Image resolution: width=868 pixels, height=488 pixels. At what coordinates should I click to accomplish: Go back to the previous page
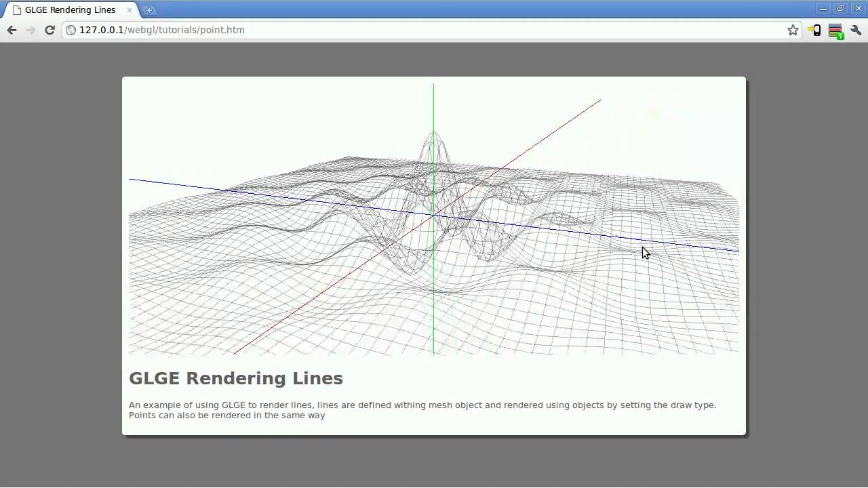[12, 30]
